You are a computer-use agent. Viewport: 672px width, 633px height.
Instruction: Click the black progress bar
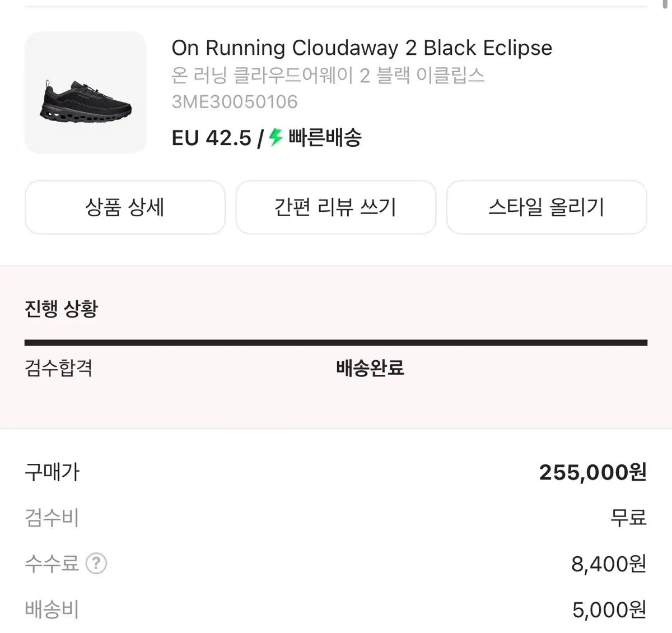[336, 342]
